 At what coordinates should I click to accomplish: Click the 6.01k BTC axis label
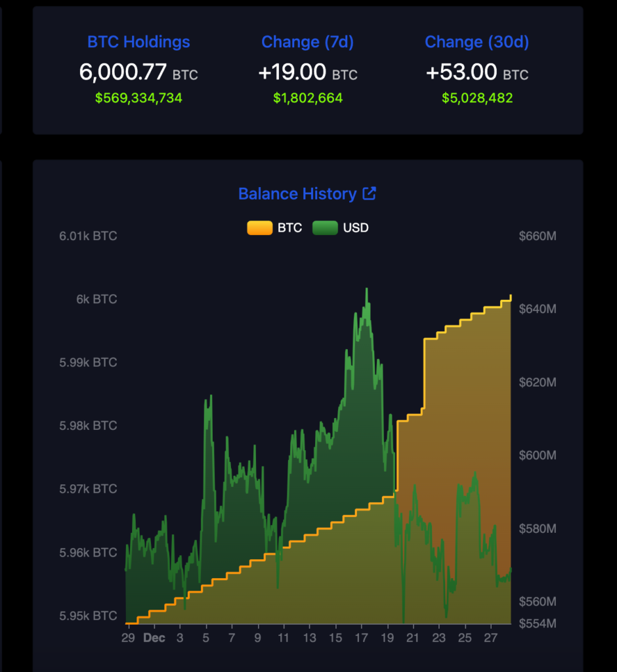tap(87, 236)
